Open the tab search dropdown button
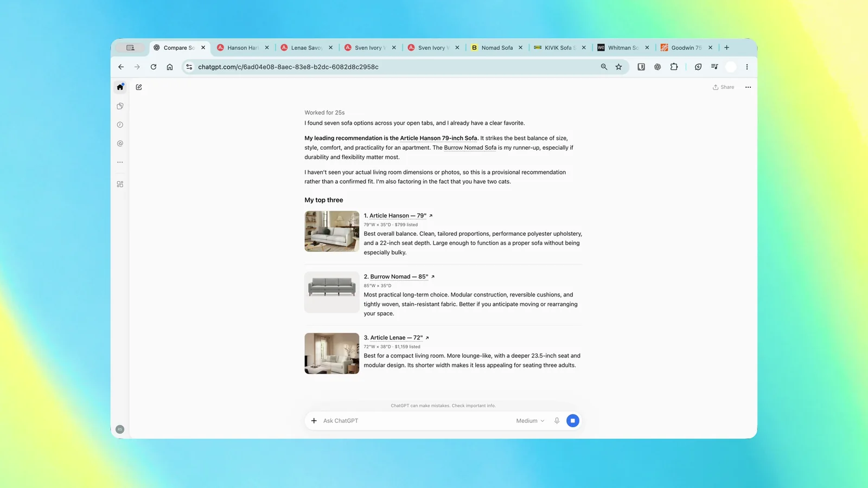 tap(130, 48)
